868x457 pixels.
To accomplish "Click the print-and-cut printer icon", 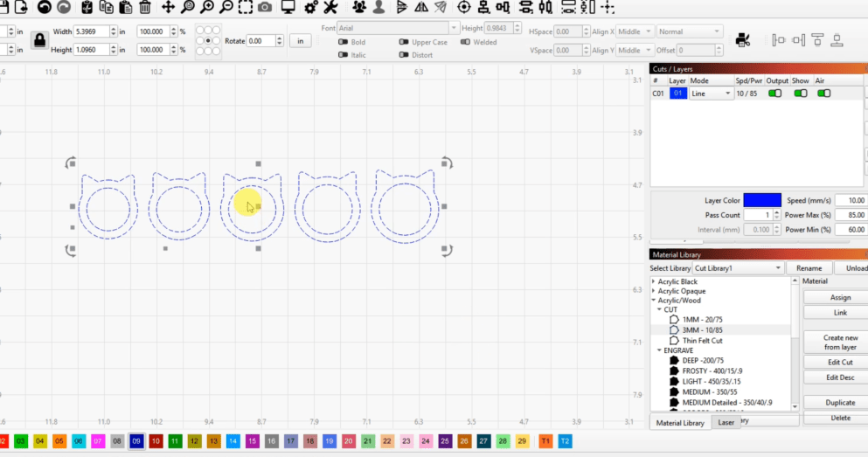I will coord(742,39).
